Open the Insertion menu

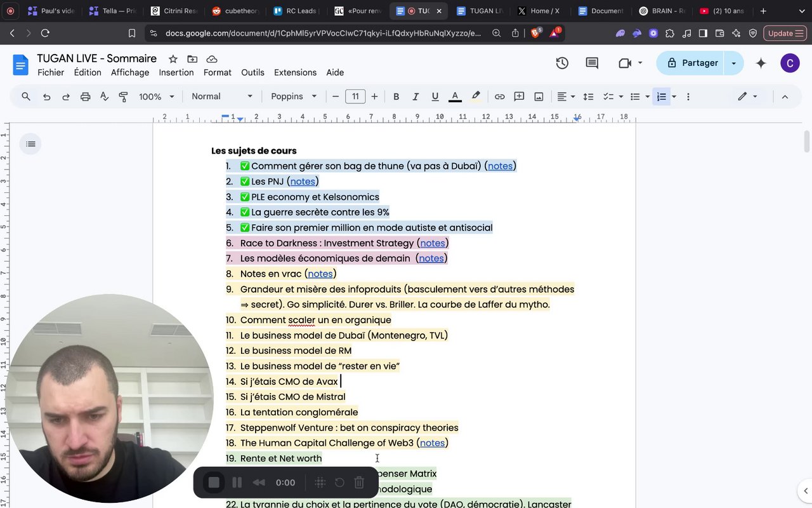click(x=176, y=72)
